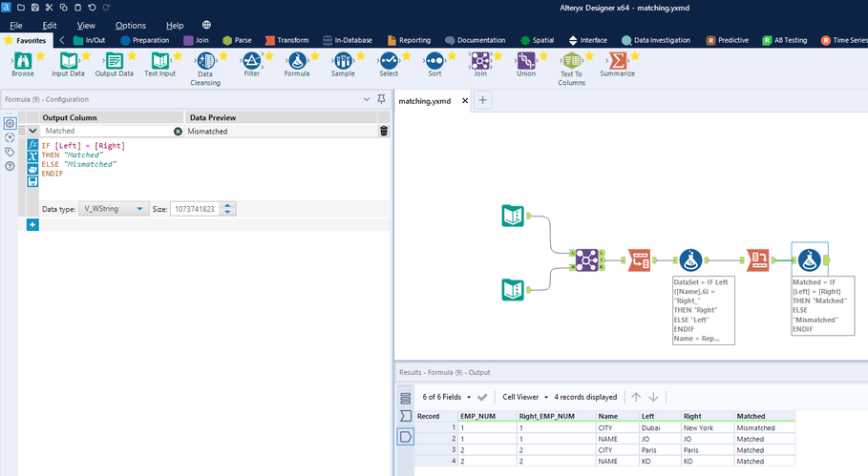Open the File menu
The image size is (868, 476).
click(x=16, y=26)
